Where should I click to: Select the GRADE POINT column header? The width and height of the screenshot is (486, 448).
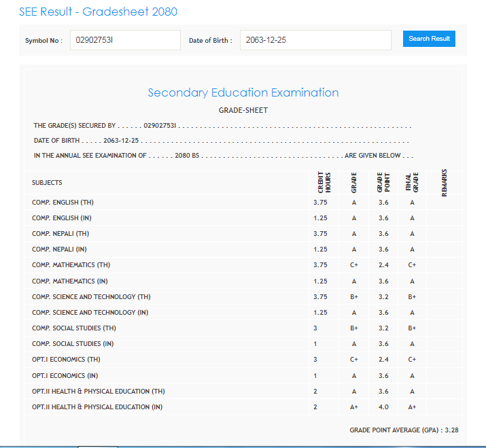point(383,183)
